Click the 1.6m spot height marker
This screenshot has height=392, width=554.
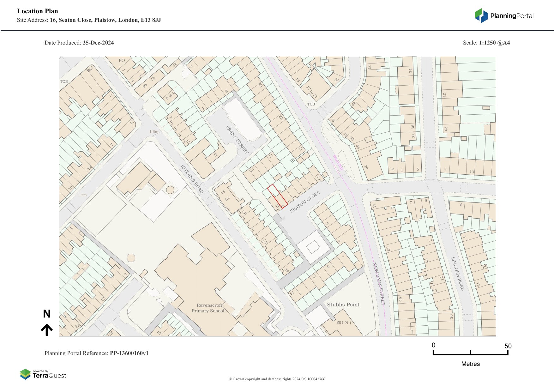pos(154,132)
